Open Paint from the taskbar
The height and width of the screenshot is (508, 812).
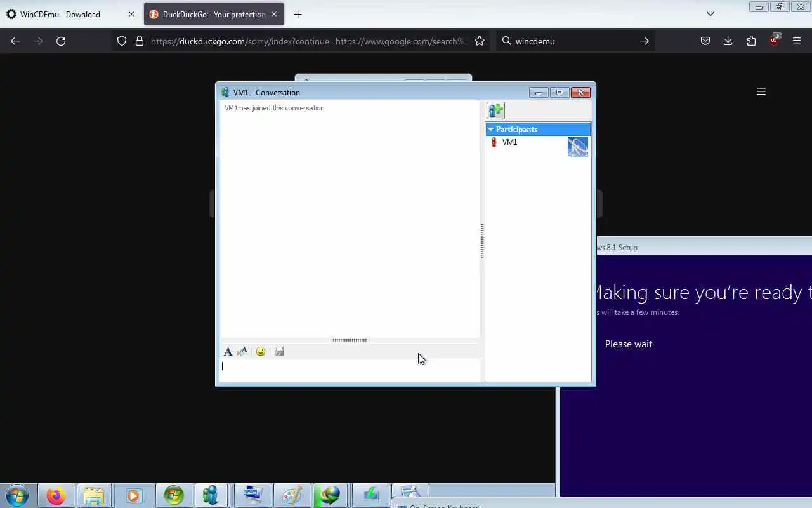[x=292, y=495]
